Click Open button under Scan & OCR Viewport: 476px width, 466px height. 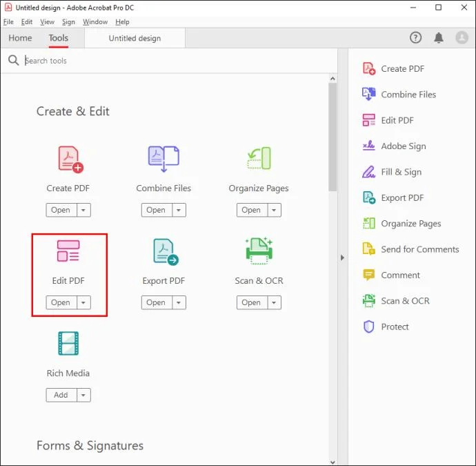point(252,302)
